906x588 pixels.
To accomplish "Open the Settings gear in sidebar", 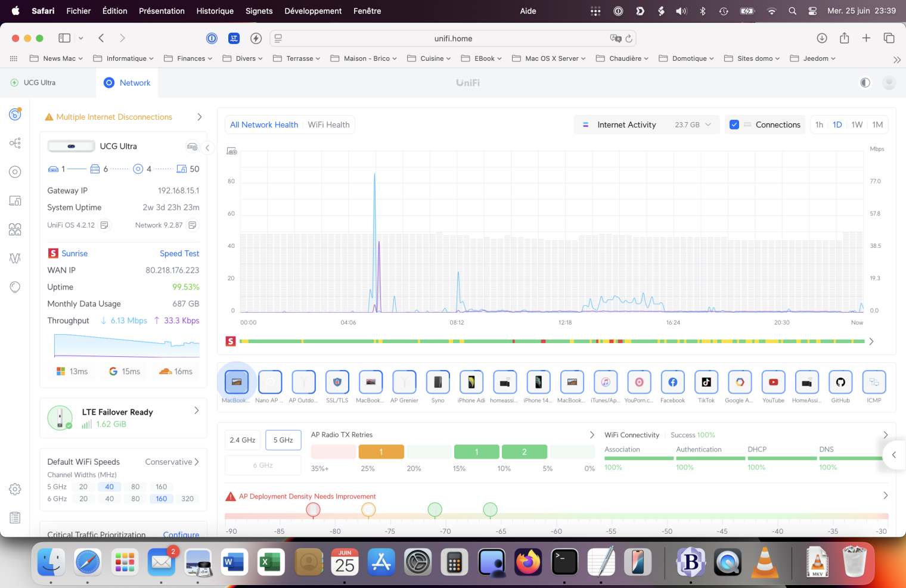I will 15,489.
